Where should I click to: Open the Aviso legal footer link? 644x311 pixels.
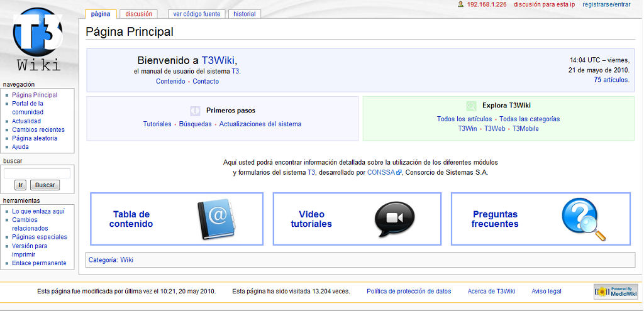tap(547, 292)
